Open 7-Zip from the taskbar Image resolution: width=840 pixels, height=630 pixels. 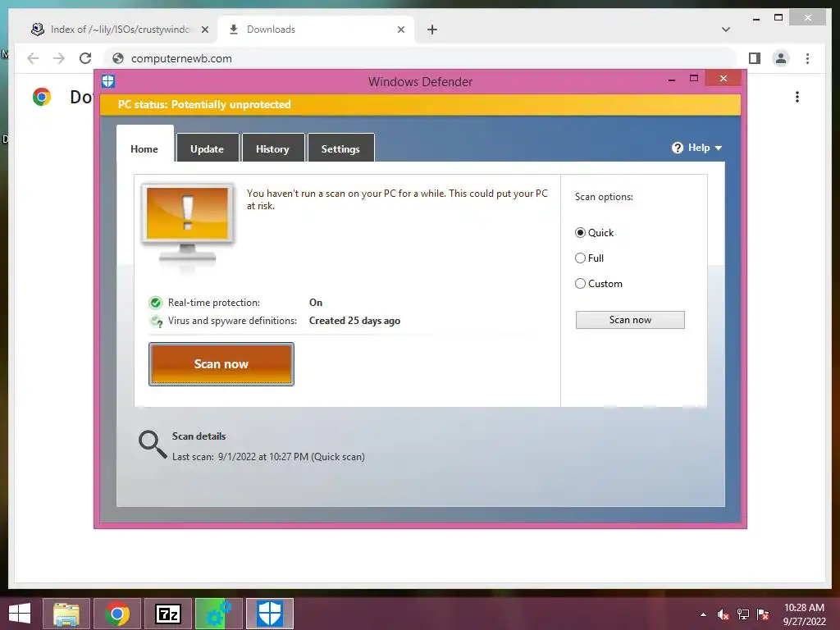[x=168, y=614]
